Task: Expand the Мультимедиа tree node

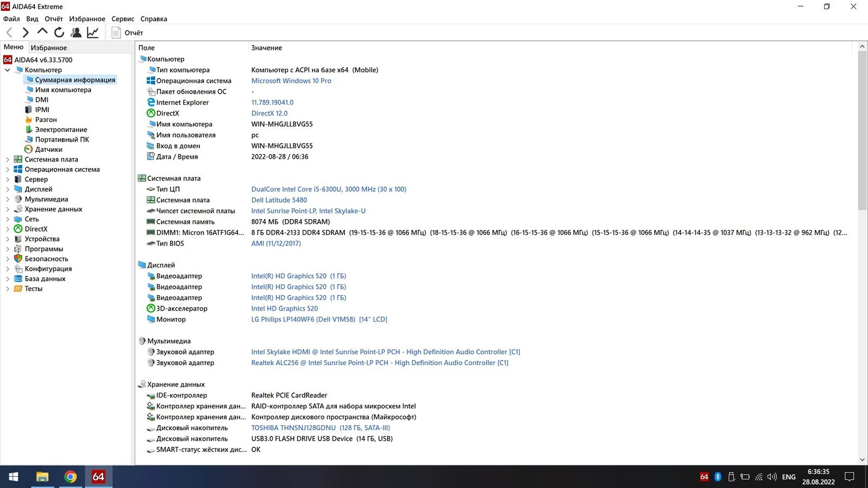Action: 8,199
